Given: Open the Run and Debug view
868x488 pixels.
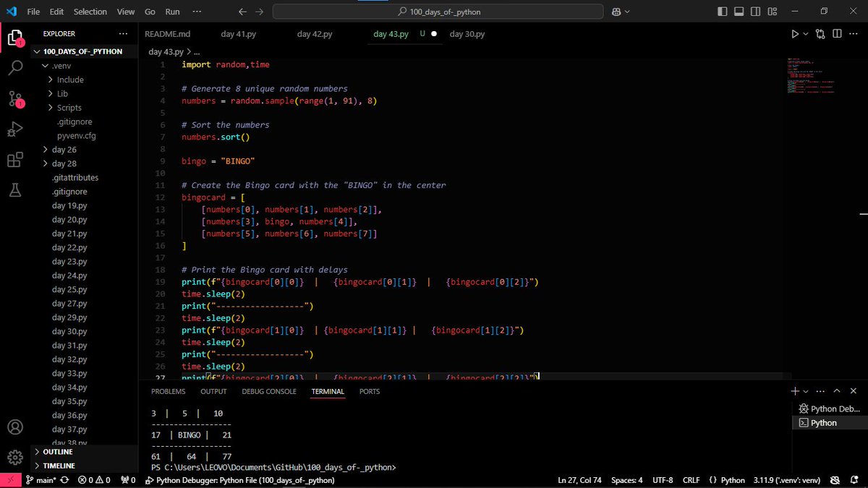Looking at the screenshot, I should (15, 129).
